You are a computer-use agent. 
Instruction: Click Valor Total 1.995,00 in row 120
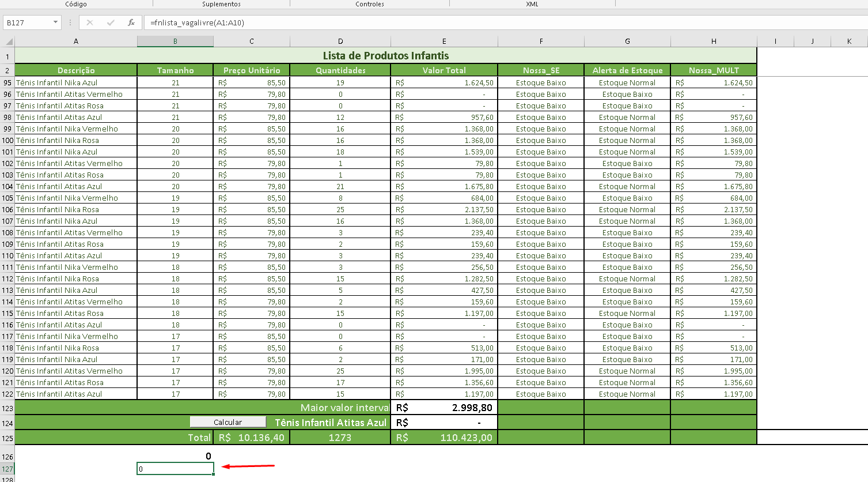(x=444, y=371)
